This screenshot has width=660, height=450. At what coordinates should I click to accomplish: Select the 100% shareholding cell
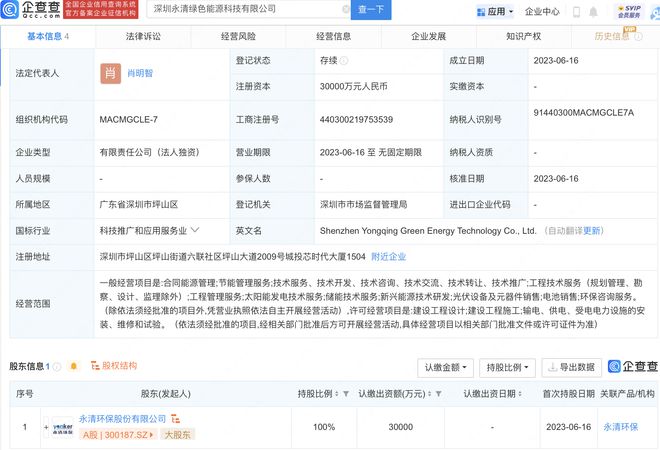pyautogui.click(x=324, y=427)
